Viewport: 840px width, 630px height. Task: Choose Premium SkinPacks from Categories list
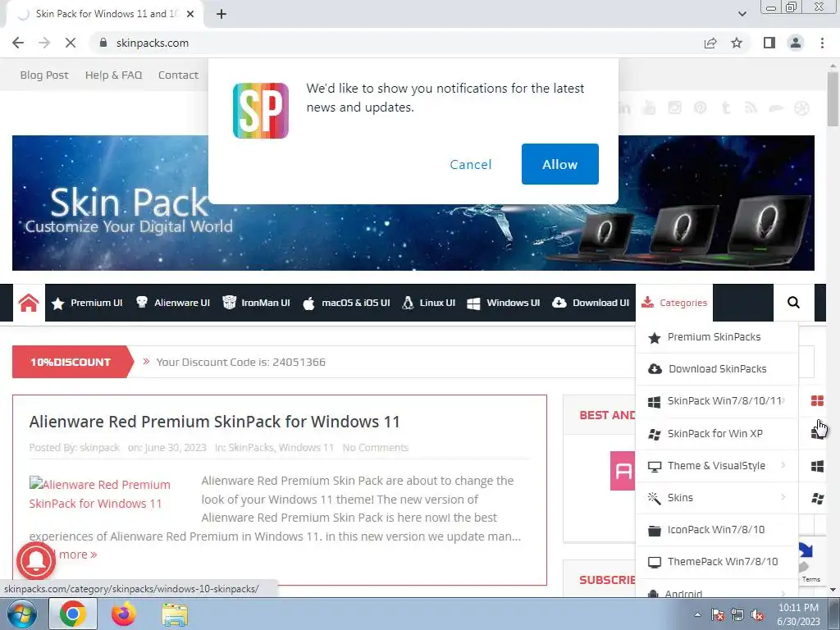pos(717,337)
